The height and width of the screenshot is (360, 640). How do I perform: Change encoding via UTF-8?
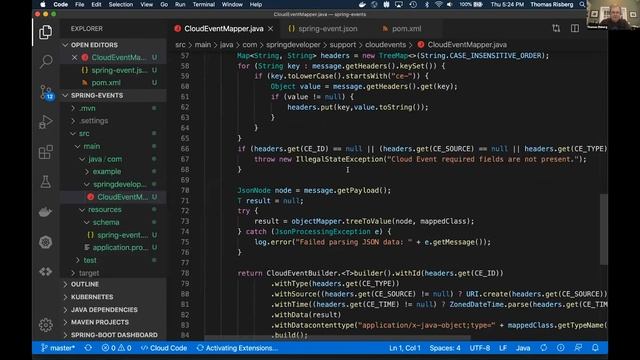[x=480, y=348]
